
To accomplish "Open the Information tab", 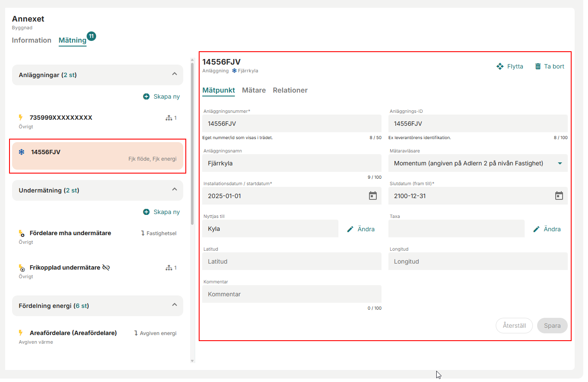I will pyautogui.click(x=31, y=40).
